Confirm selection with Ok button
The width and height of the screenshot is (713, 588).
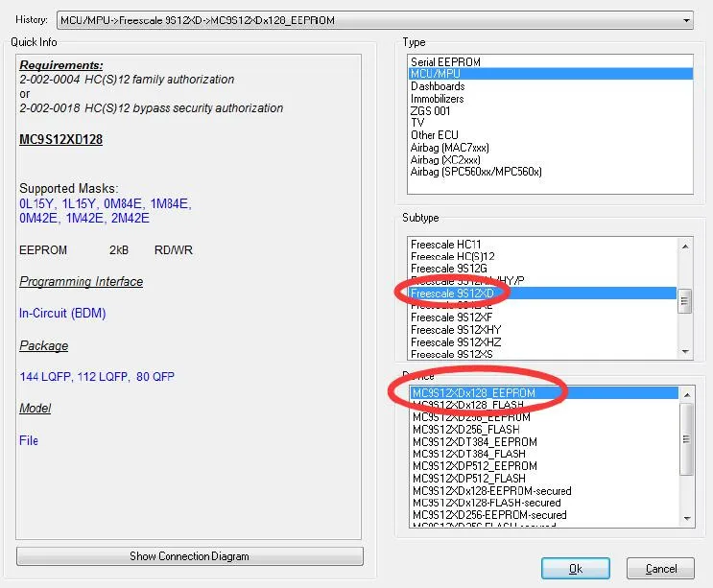click(x=576, y=569)
